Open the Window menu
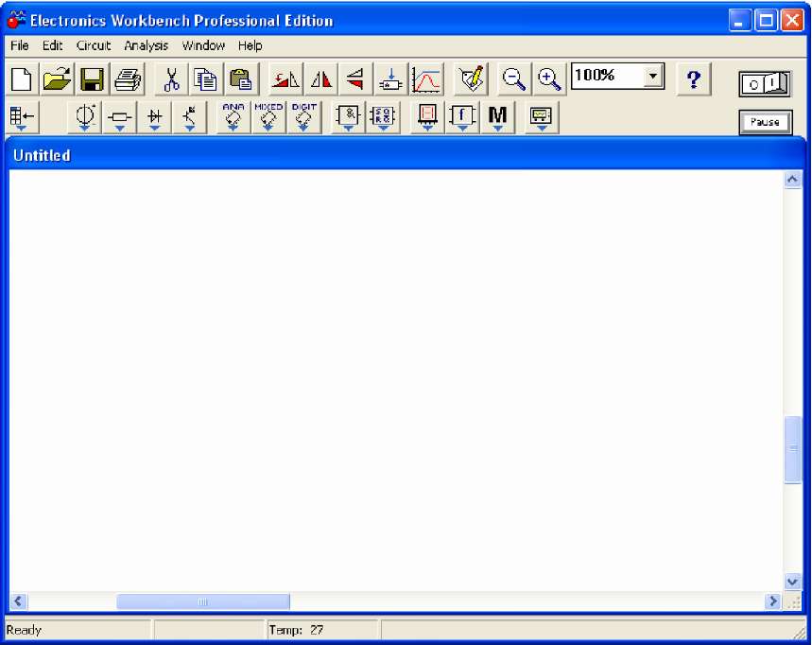The width and height of the screenshot is (812, 645). 203,45
